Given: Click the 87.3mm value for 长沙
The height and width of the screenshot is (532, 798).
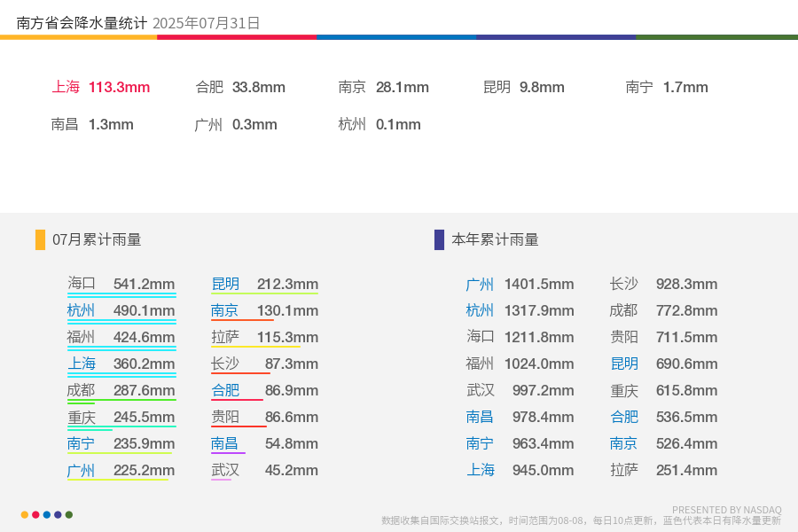Looking at the screenshot, I should pyautogui.click(x=292, y=364).
